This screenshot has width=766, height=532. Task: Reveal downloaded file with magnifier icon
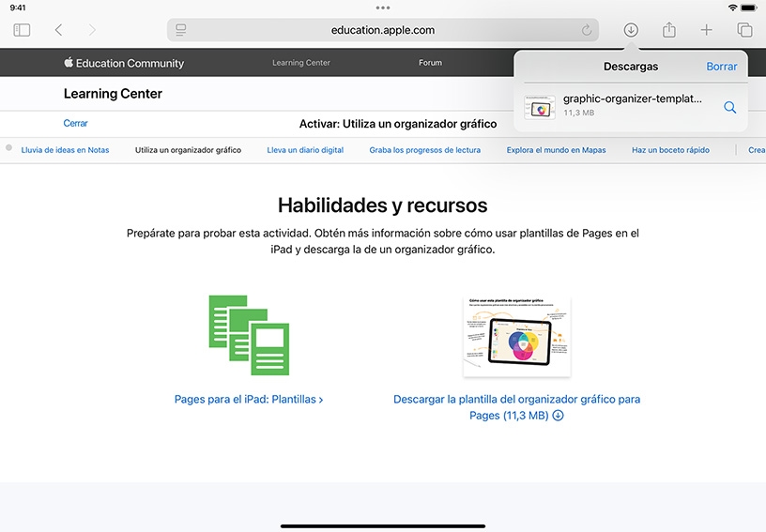click(729, 107)
